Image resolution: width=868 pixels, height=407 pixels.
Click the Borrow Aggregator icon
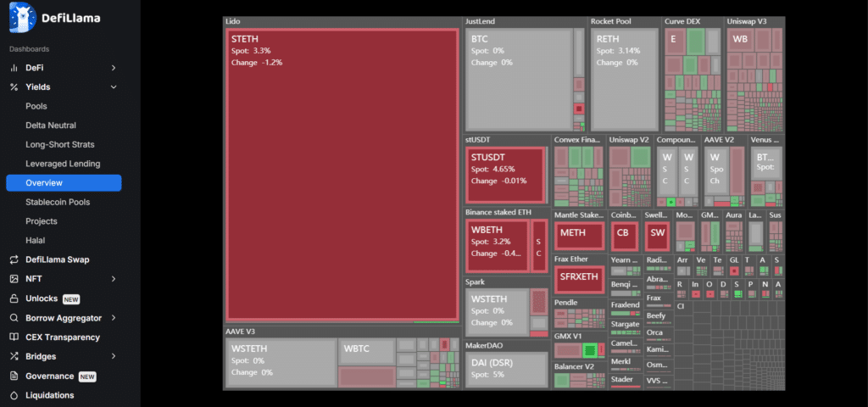tap(14, 318)
